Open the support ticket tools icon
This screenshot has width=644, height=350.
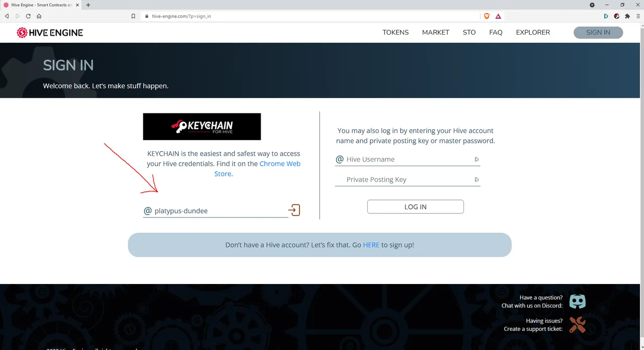point(578,325)
